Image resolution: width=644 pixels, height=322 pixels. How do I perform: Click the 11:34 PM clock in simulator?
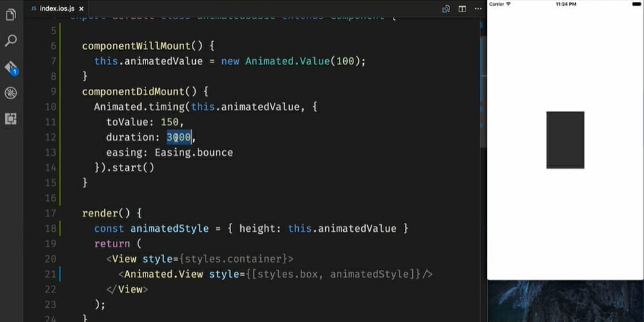pos(565,4)
